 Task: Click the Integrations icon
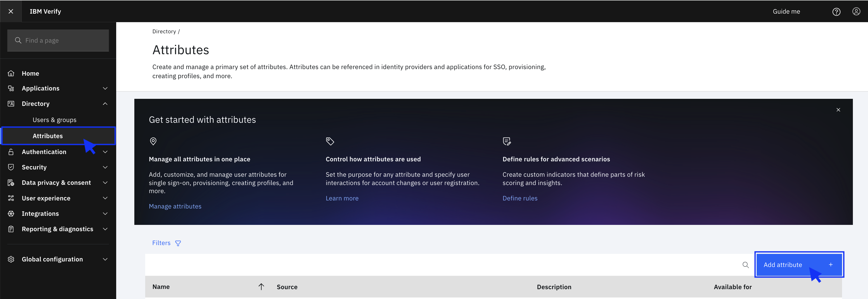pyautogui.click(x=11, y=214)
